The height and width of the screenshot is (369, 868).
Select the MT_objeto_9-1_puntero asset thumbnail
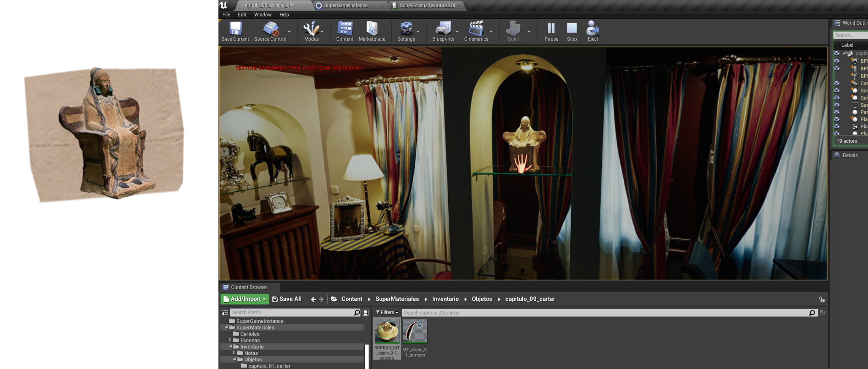pyautogui.click(x=415, y=331)
